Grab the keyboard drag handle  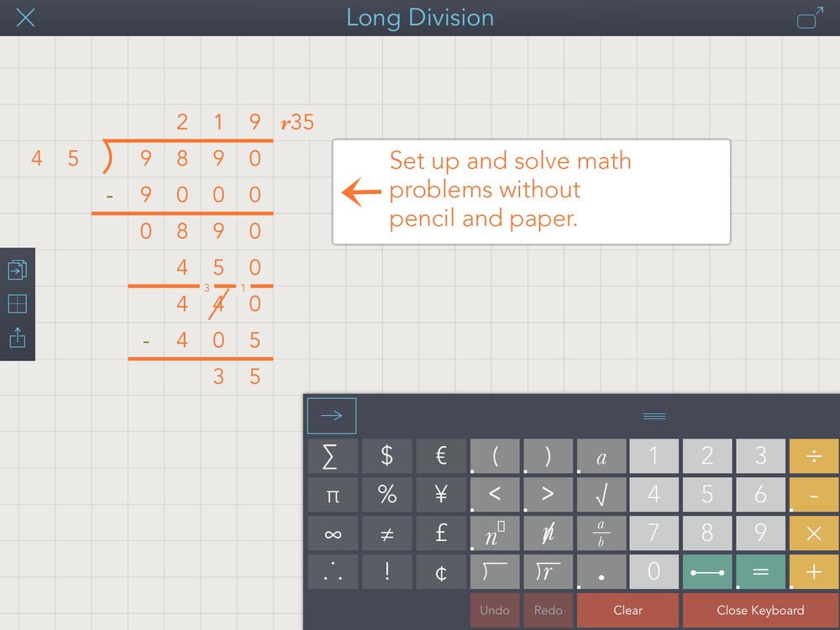point(654,415)
